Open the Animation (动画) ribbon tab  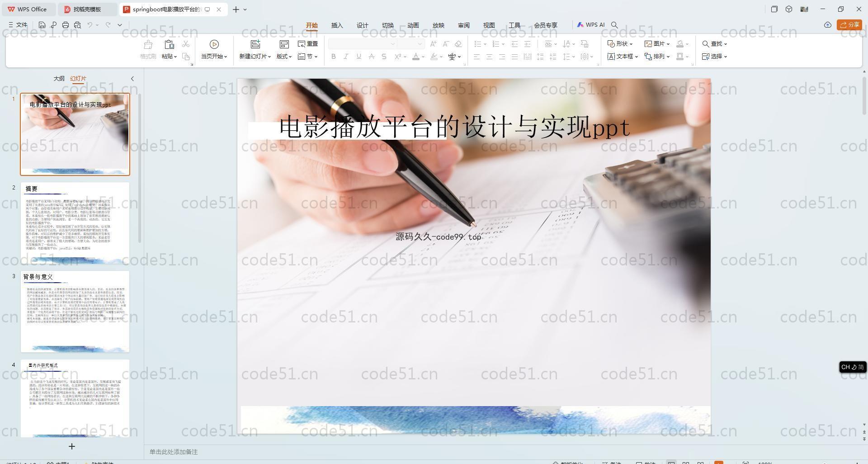coord(413,25)
